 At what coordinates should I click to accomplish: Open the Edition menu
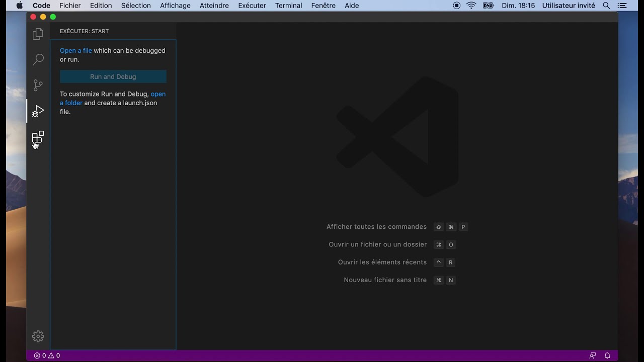click(101, 6)
